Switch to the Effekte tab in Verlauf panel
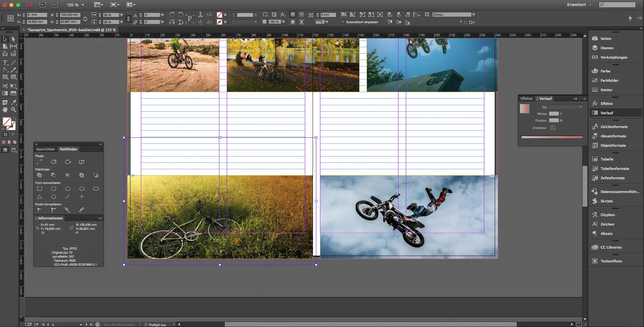 [526, 99]
